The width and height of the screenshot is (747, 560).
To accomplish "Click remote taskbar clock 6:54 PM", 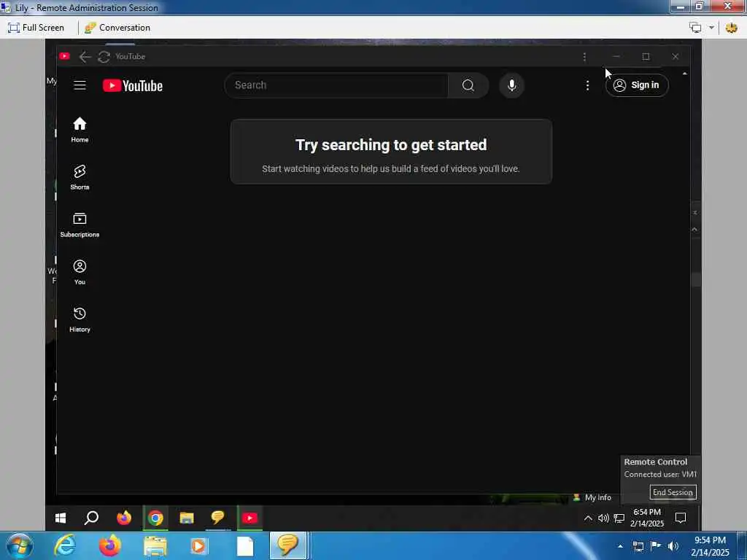I will pyautogui.click(x=647, y=513).
